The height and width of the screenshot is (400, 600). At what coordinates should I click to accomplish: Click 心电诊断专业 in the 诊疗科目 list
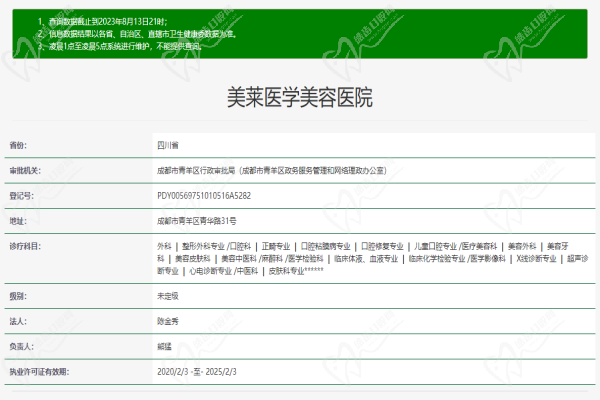[210, 271]
